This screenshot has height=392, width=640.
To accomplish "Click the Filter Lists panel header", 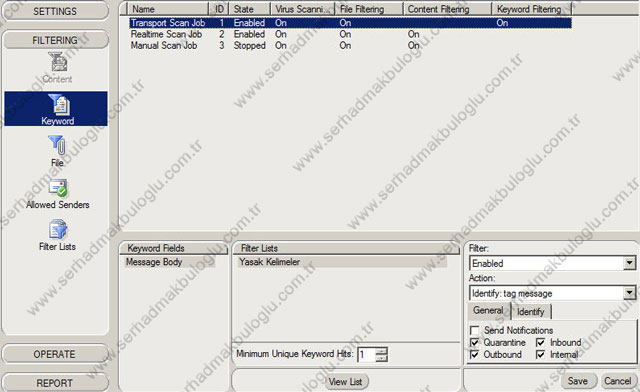I will coord(345,248).
